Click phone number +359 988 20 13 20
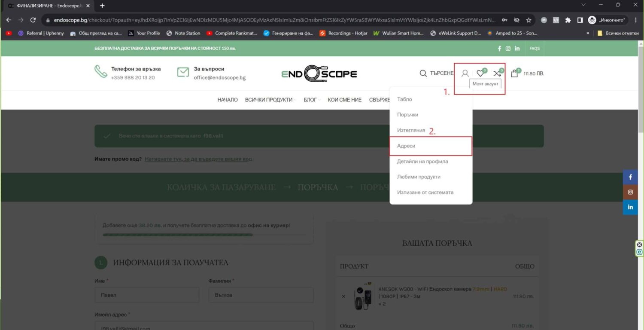 (x=133, y=78)
